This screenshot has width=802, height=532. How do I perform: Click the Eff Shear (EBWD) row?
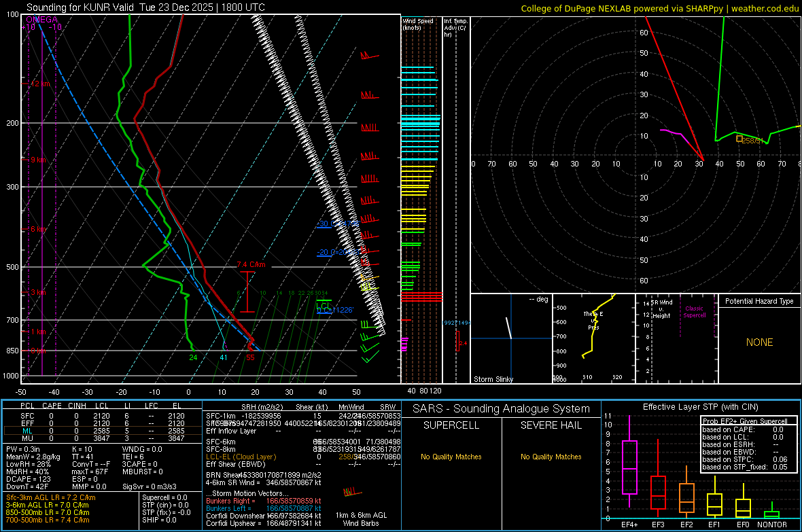303,464
